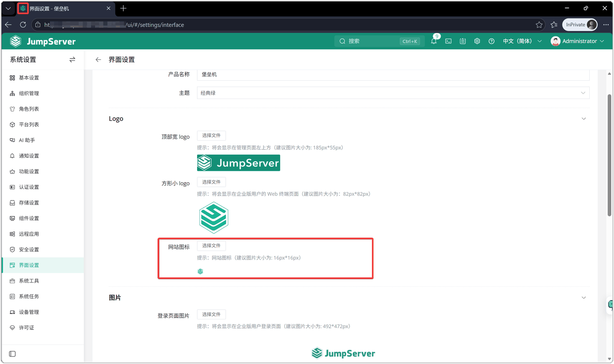Toggle the sidebar view switch icon
614x364 pixels.
[x=72, y=59]
